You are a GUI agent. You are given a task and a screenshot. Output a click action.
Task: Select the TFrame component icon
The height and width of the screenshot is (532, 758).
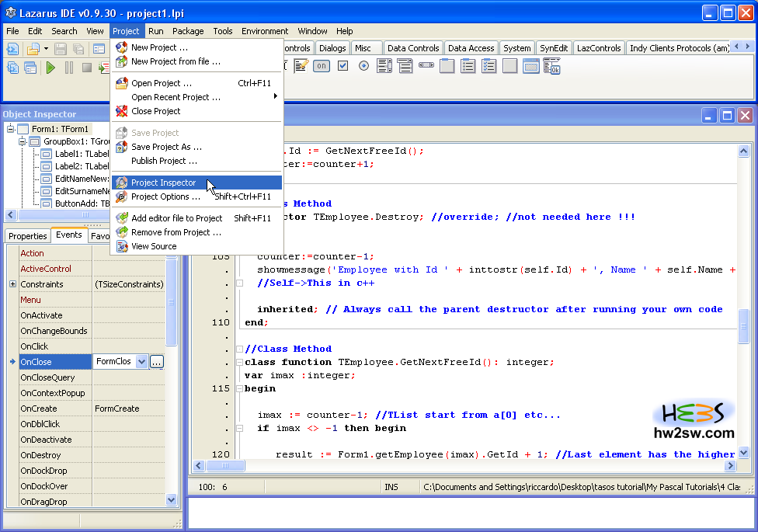pyautogui.click(x=530, y=66)
